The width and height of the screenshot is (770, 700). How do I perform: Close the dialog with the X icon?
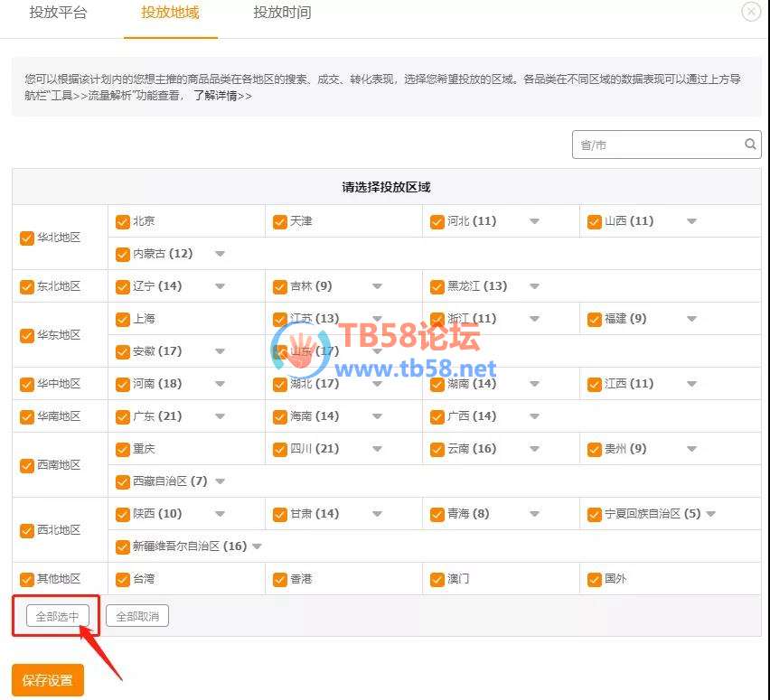(x=750, y=11)
